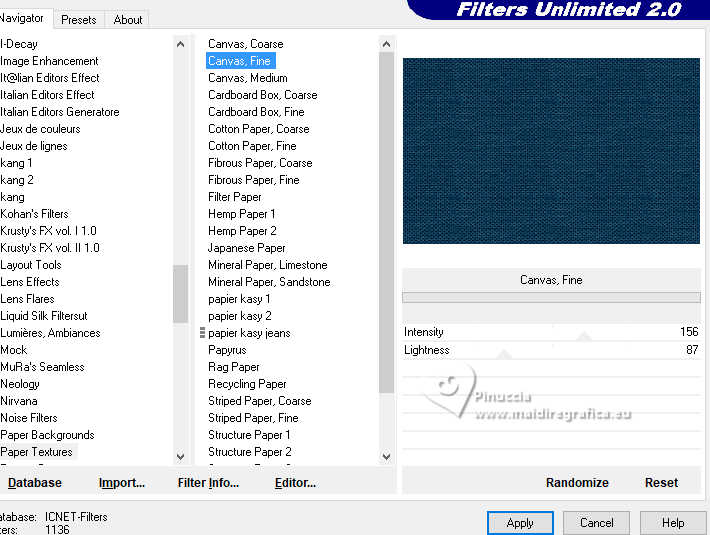Choose Fibrous Paper, Coarse filter
The width and height of the screenshot is (710, 535).
pos(260,163)
